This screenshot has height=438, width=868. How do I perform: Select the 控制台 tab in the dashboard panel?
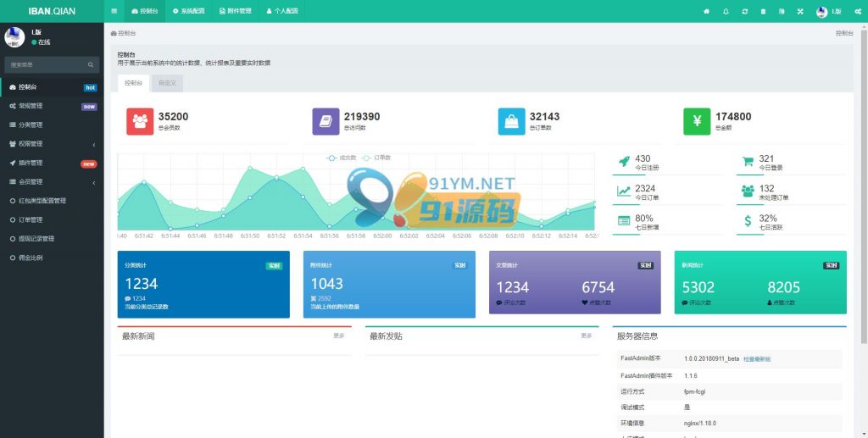133,83
